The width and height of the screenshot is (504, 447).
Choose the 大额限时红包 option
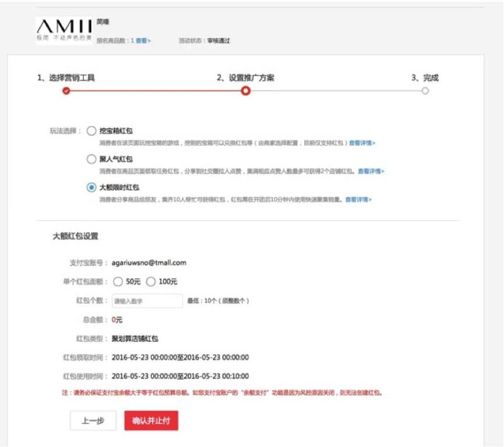92,186
